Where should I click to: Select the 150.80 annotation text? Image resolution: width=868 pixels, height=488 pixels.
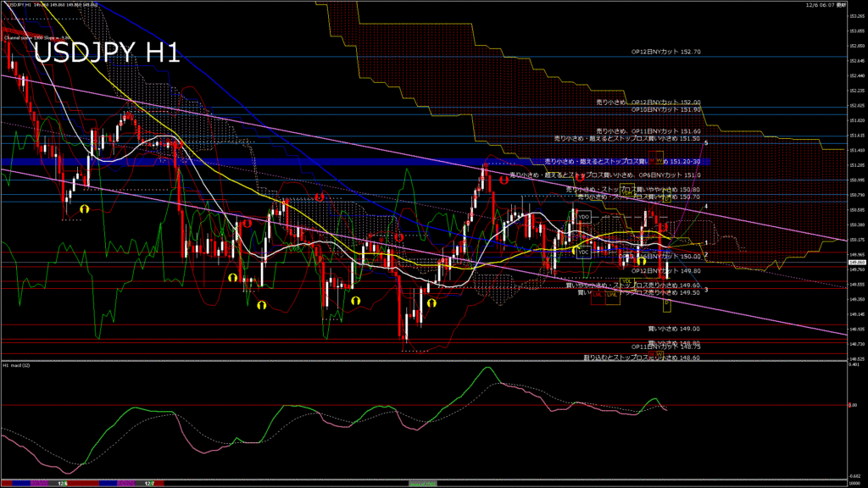coord(632,189)
